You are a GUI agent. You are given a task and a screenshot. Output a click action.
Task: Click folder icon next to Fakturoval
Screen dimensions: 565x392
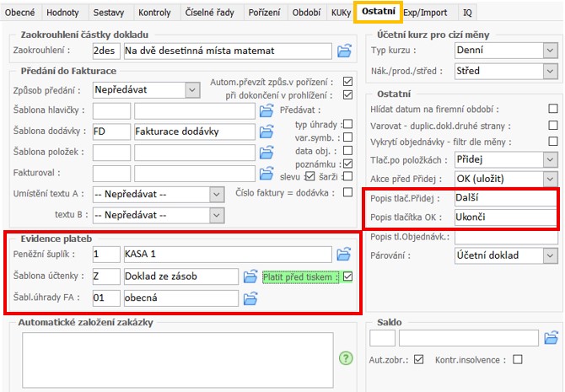pyautogui.click(x=266, y=174)
